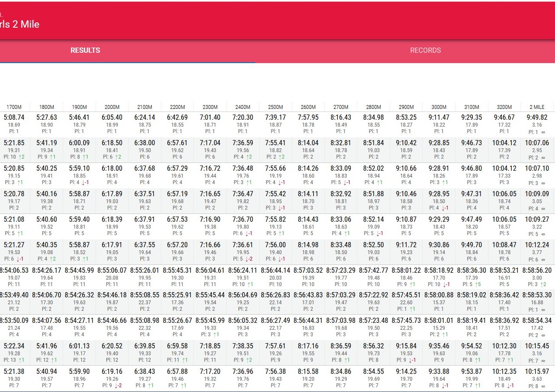Click the 5:27.63 split at 1800M
Screen dimensions: 555x392
tap(47, 117)
